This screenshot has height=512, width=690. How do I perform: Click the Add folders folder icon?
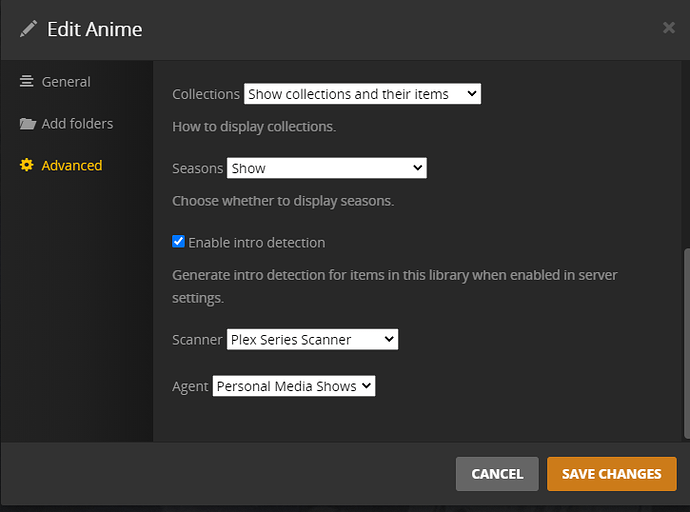point(27,124)
